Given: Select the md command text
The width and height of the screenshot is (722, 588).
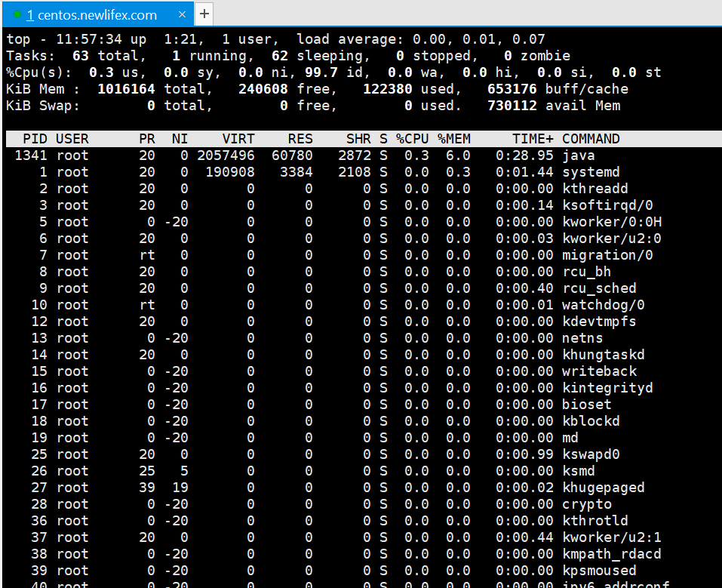Looking at the screenshot, I should pos(570,437).
